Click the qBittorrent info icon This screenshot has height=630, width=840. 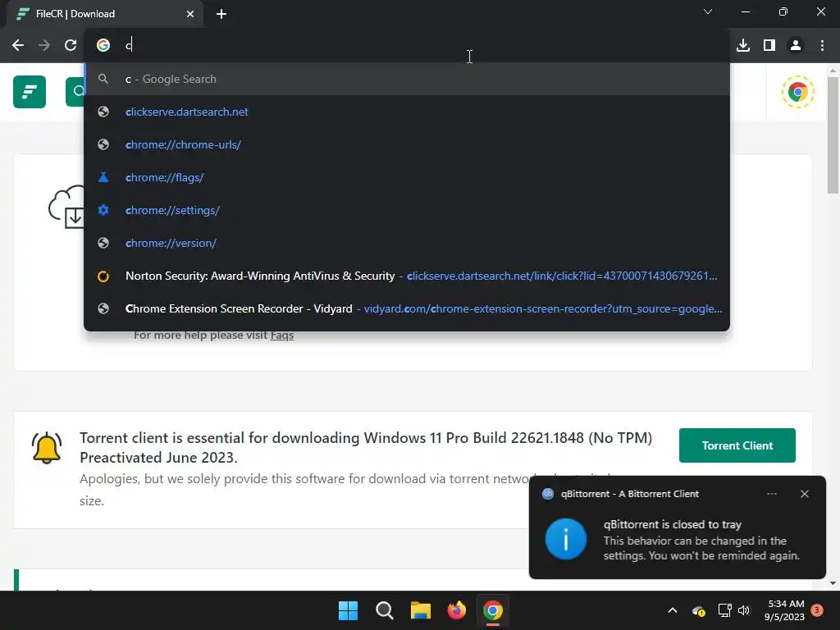(x=566, y=539)
